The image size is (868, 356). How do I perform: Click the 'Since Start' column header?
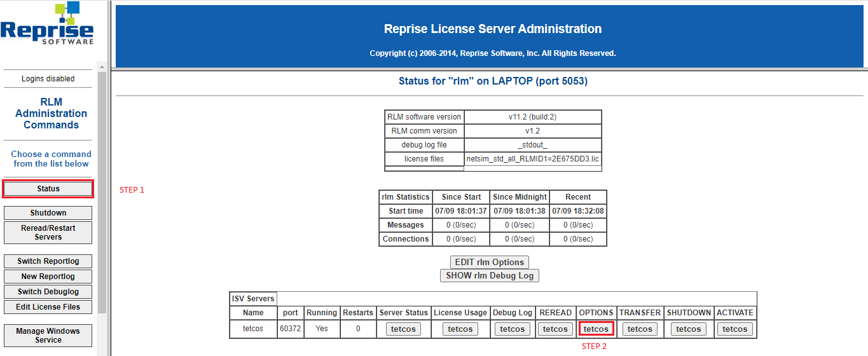coord(461,197)
